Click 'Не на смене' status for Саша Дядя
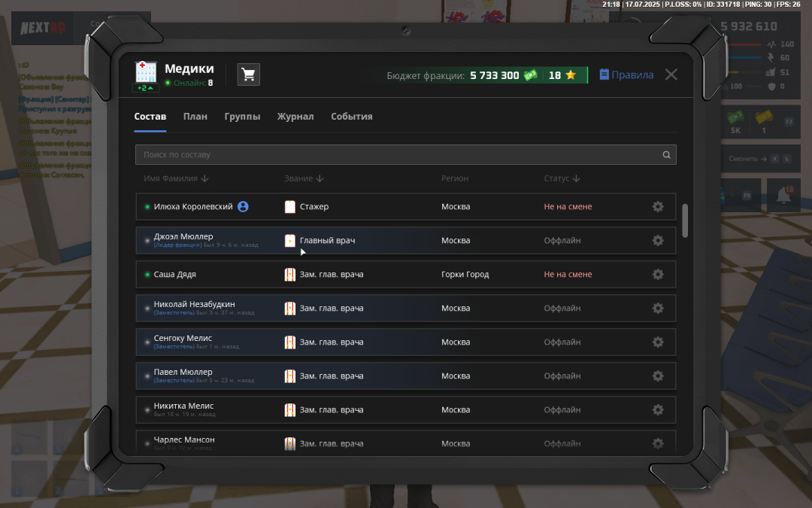Screen dimensions: 812x508 568,274
